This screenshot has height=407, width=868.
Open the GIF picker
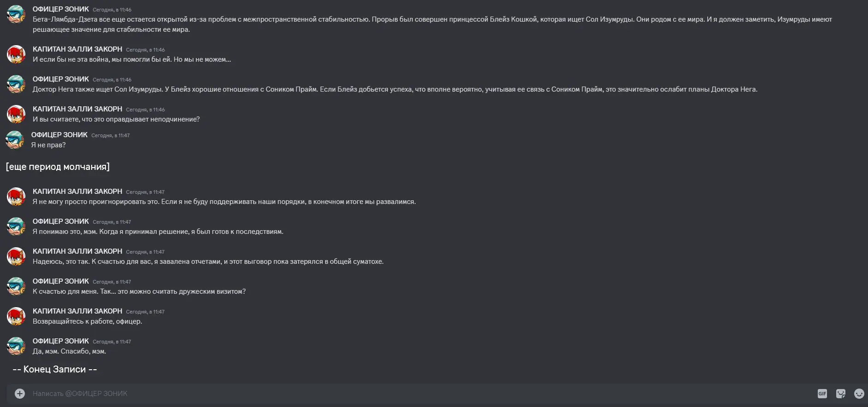click(x=822, y=394)
